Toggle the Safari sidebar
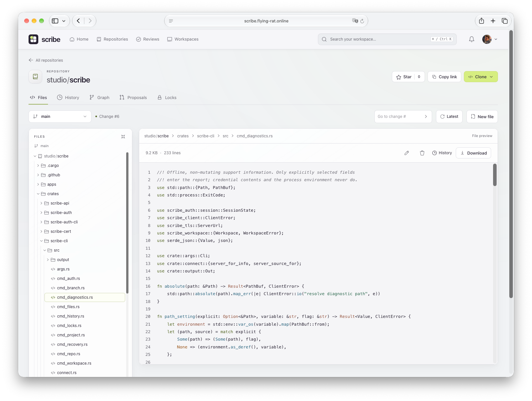This screenshot has width=532, height=401. pyautogui.click(x=55, y=21)
